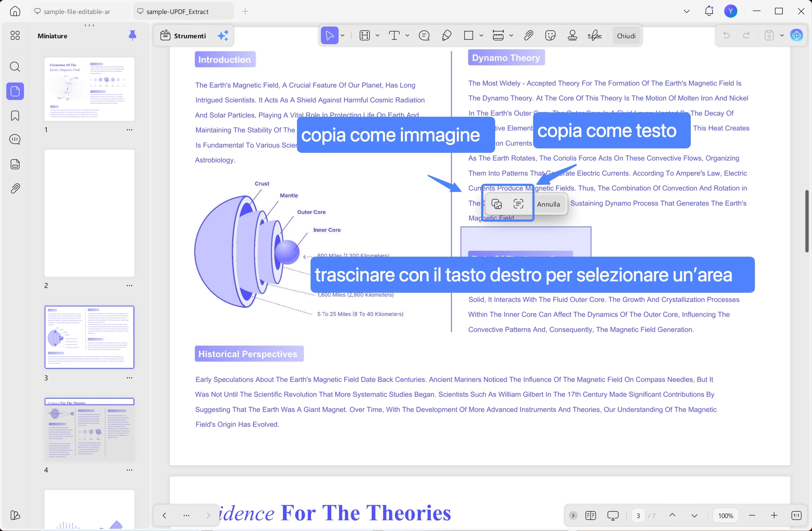Select page 4 thumbnail
This screenshot has height=531, width=812.
(x=90, y=429)
